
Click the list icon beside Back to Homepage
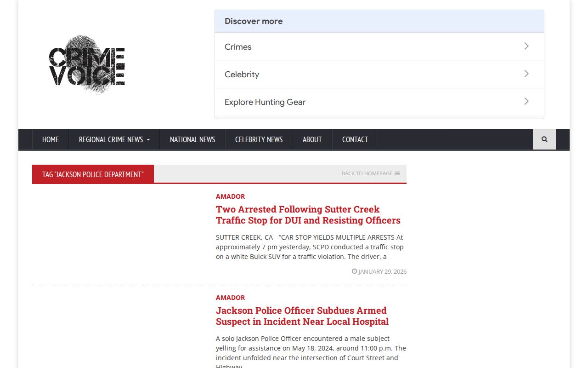point(397,173)
